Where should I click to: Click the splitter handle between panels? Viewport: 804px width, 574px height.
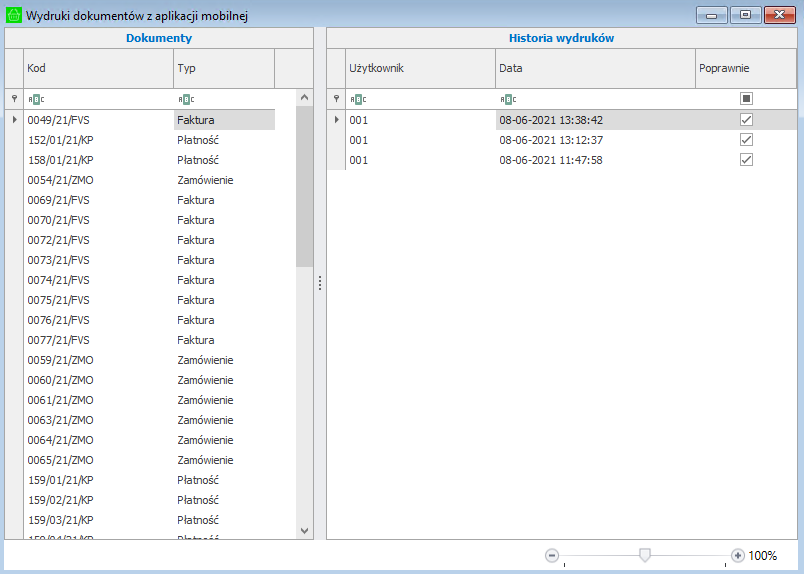click(x=320, y=283)
